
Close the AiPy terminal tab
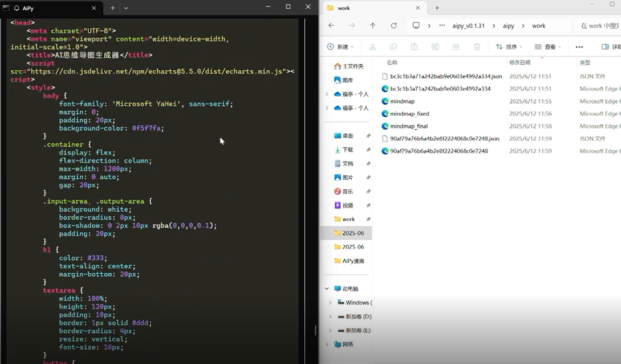pyautogui.click(x=94, y=8)
